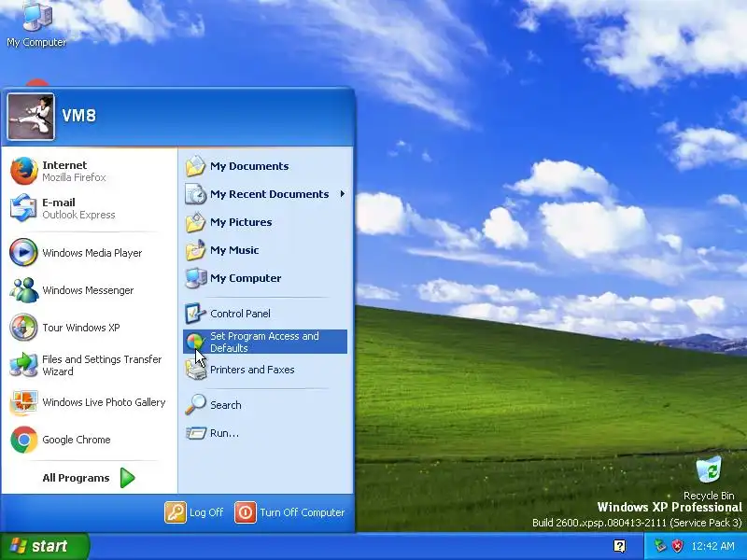
Task: Choose the Search label
Action: click(226, 405)
